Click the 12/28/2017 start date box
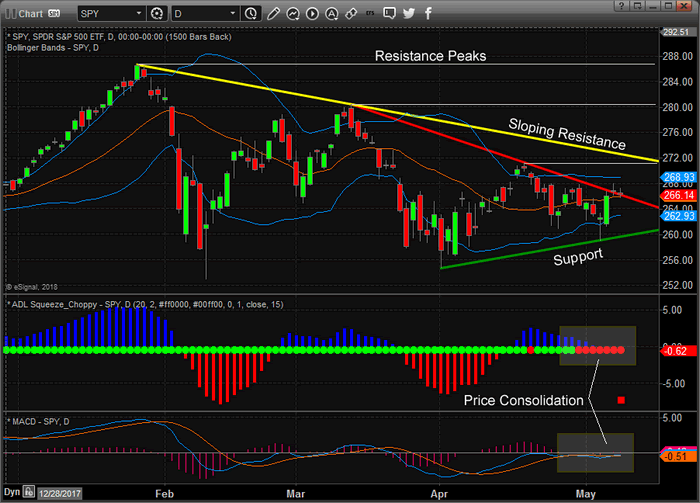 (59, 494)
